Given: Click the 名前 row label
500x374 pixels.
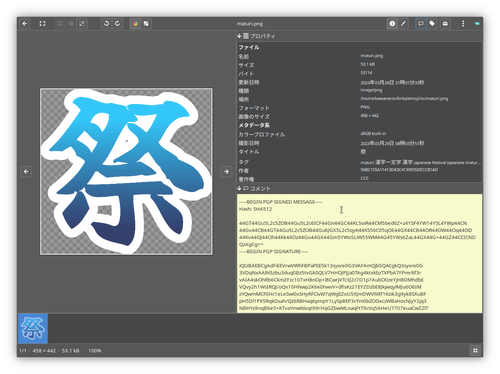Looking at the screenshot, I should click(244, 56).
